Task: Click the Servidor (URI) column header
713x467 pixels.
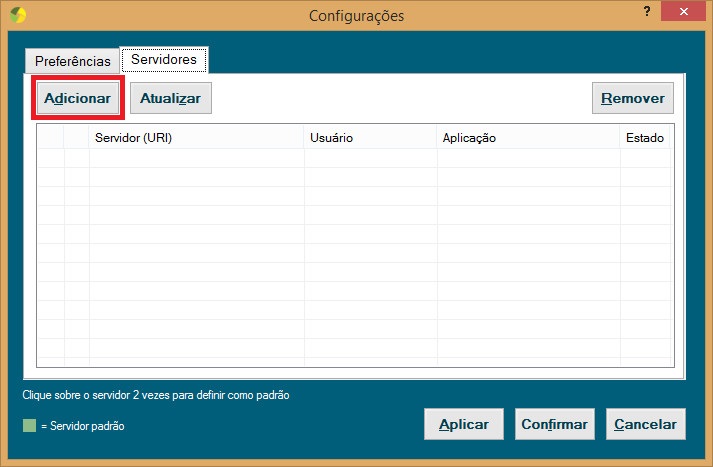Action: tap(196, 138)
